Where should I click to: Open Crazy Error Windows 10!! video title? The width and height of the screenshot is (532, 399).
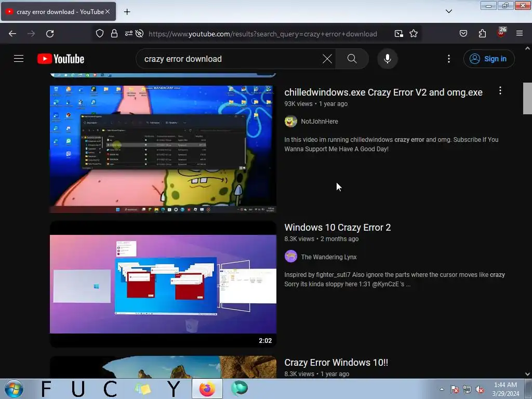coord(336,362)
